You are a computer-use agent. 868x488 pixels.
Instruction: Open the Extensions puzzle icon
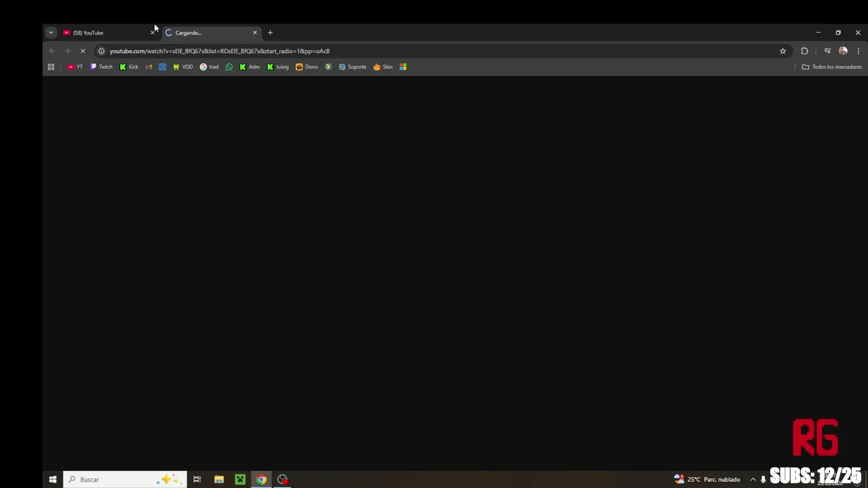(x=804, y=51)
